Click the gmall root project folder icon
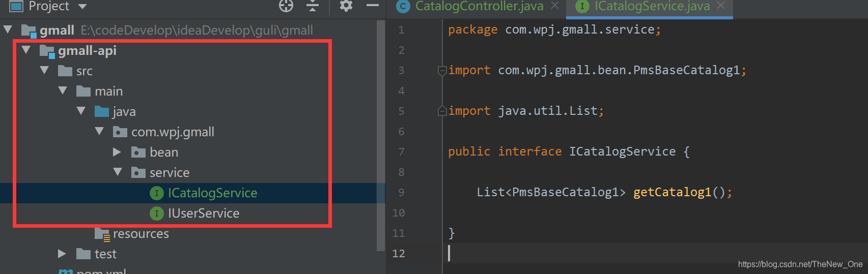 [29, 31]
